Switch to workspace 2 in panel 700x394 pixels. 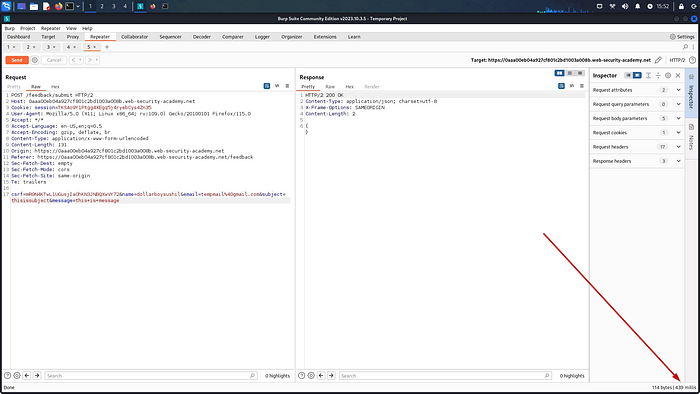coord(102,6)
